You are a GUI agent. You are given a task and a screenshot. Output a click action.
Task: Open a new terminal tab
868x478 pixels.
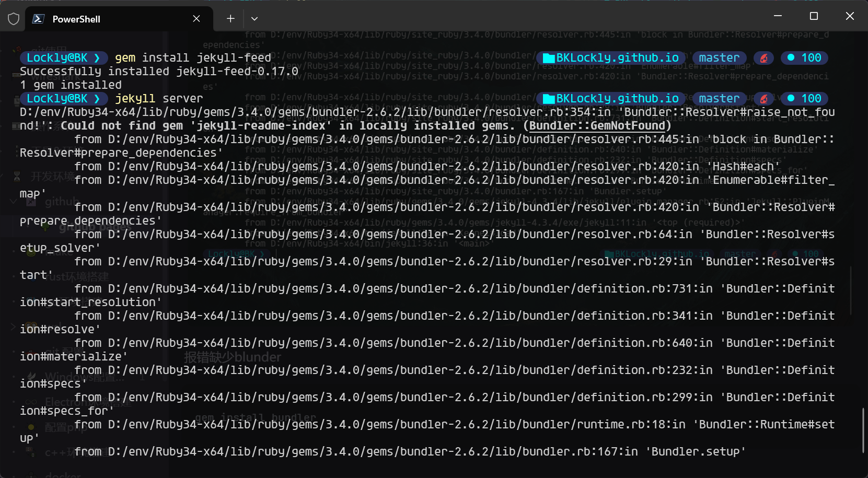pyautogui.click(x=230, y=19)
